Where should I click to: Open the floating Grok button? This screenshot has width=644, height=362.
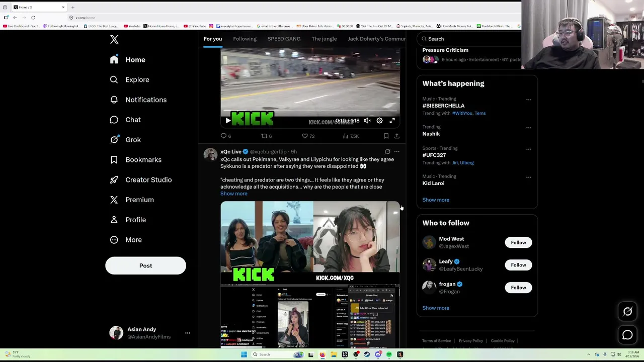click(x=627, y=312)
